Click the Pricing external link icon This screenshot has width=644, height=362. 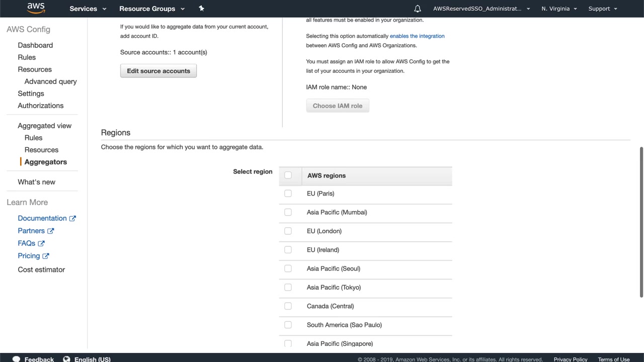coord(46,256)
